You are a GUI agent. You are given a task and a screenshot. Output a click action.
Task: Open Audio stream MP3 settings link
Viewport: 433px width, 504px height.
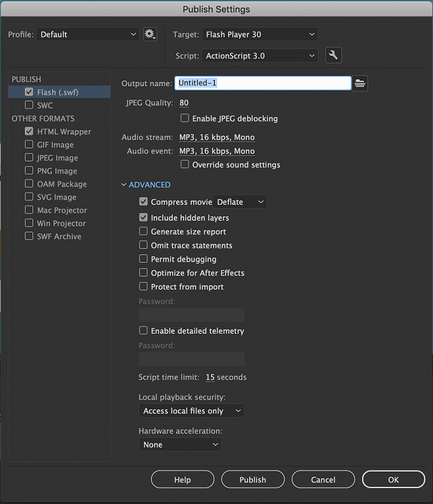tap(217, 137)
